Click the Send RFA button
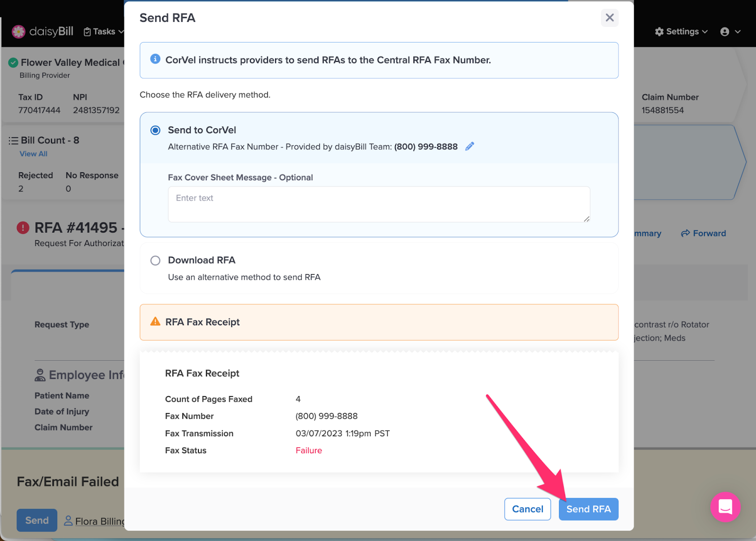Viewport: 756px width, 541px height. point(588,509)
